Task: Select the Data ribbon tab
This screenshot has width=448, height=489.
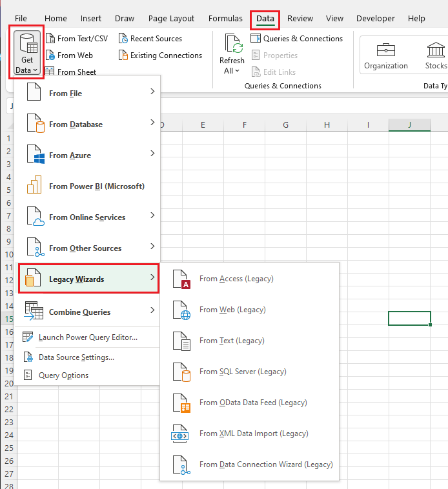Action: pos(265,19)
